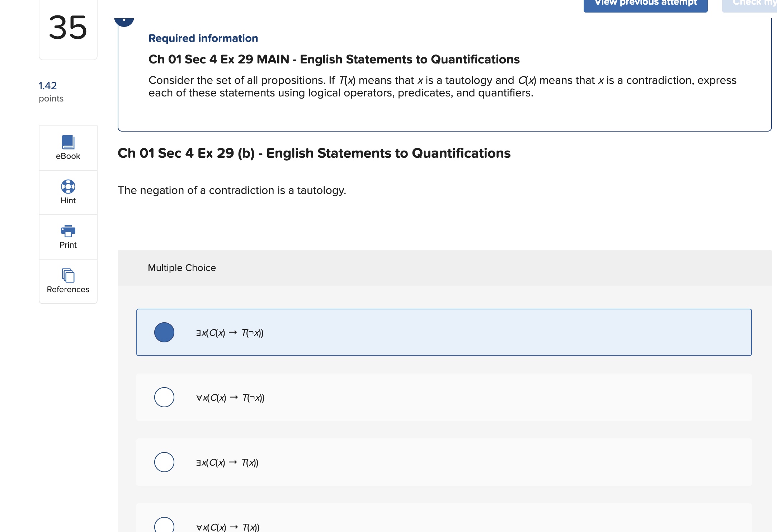The width and height of the screenshot is (777, 532).
Task: Click the Hint icon below eBook
Action: tap(68, 187)
